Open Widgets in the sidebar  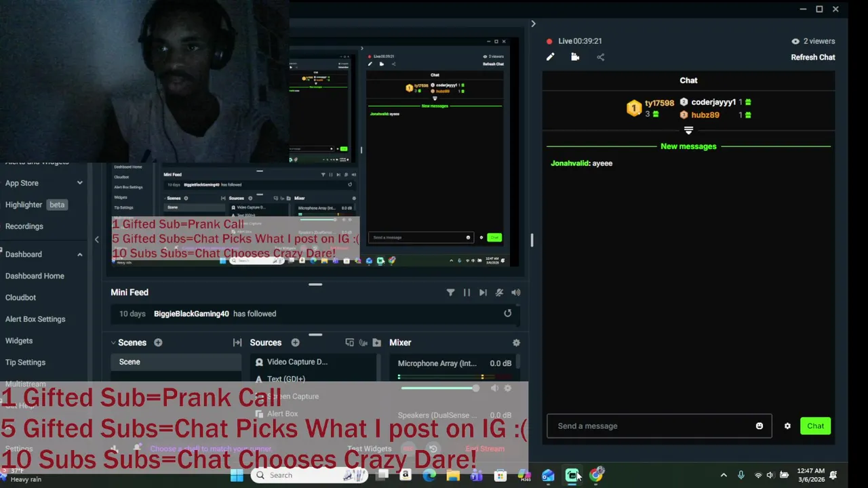pyautogui.click(x=19, y=341)
